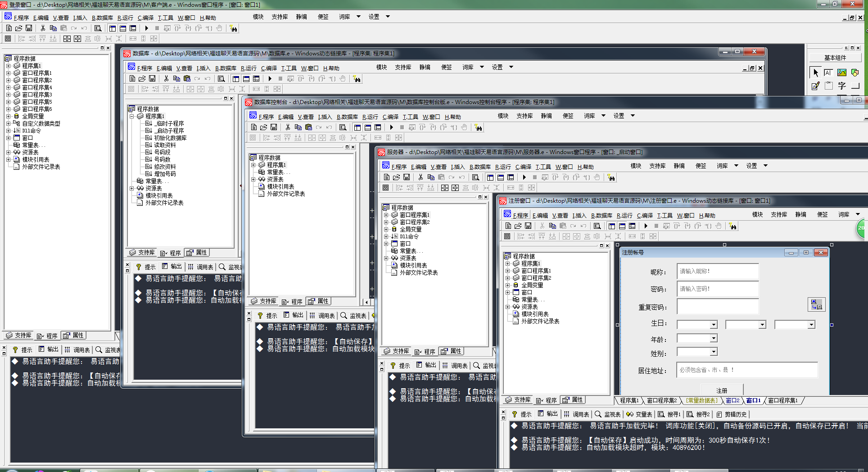Screen dimensions: 868x472
Task: Toggle third layout view button in 登录窗口 toolbar
Action: click(x=133, y=28)
